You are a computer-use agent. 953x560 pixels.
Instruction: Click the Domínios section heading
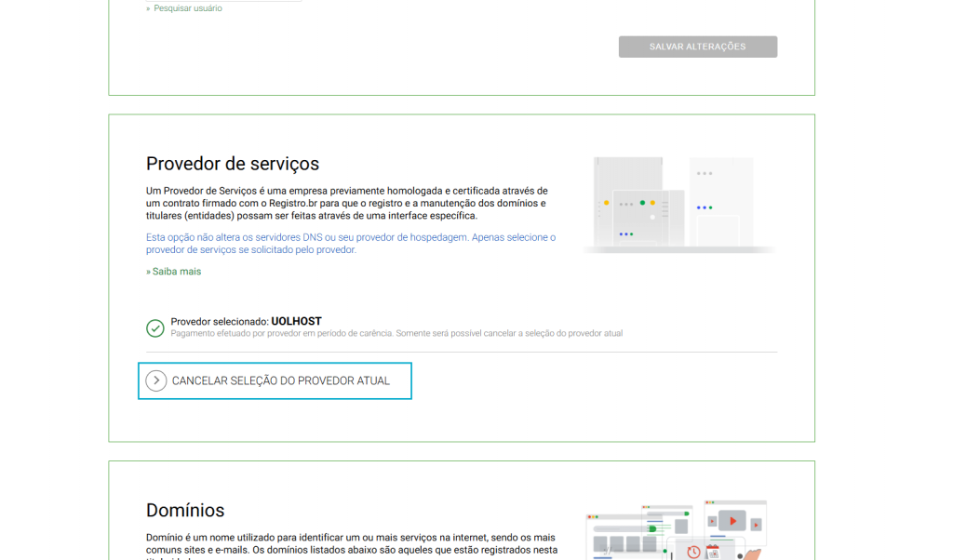pos(185,510)
